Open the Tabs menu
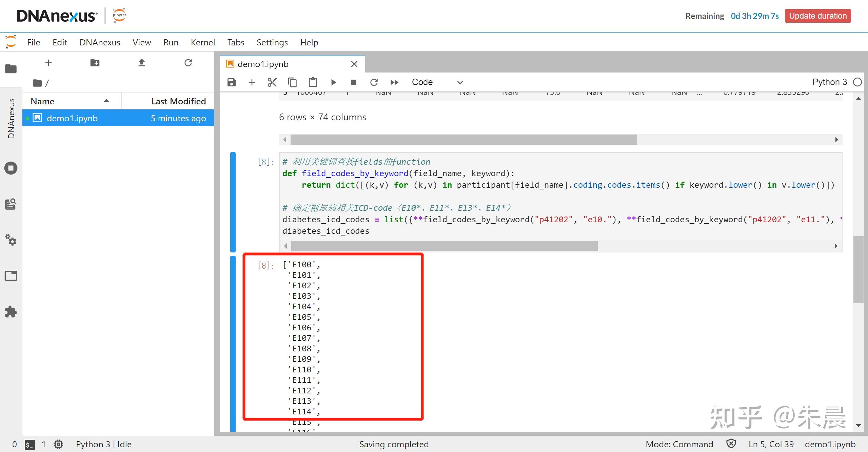 click(236, 42)
